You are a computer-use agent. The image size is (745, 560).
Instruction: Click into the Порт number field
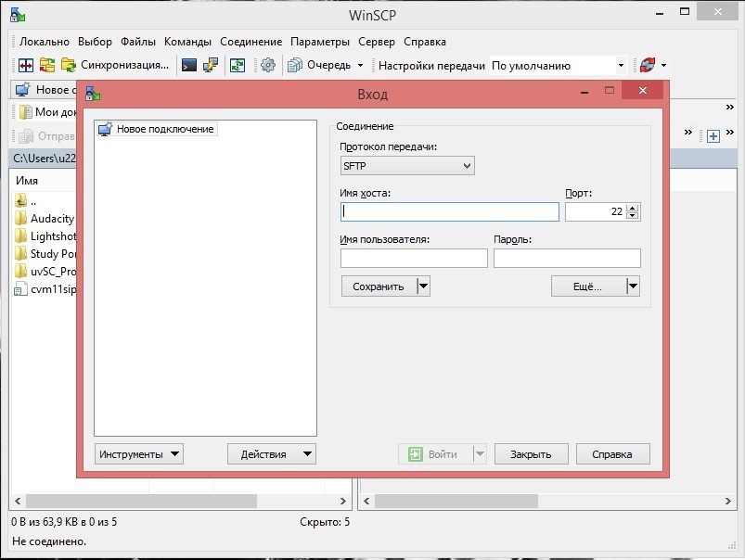pyautogui.click(x=596, y=211)
